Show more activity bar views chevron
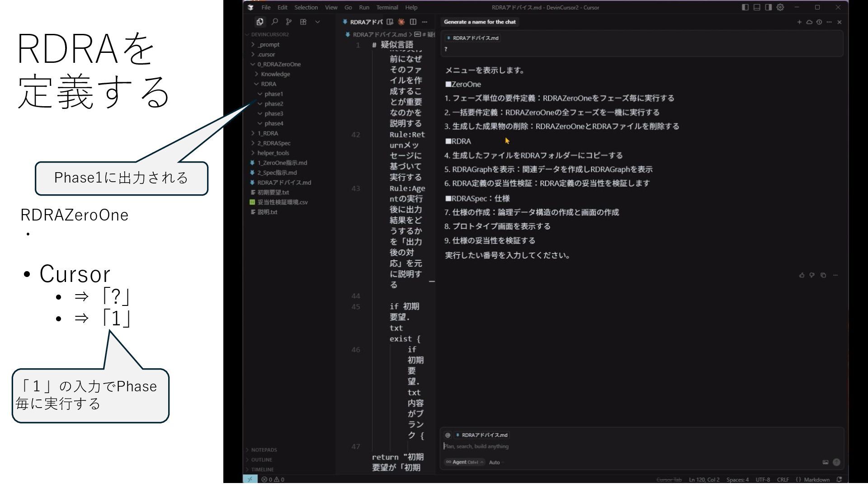 (317, 22)
